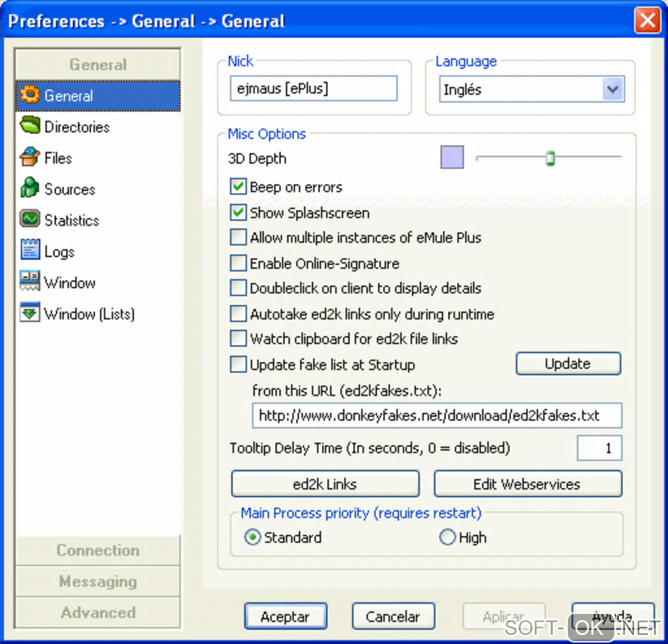Open ed2k Links button

[325, 484]
